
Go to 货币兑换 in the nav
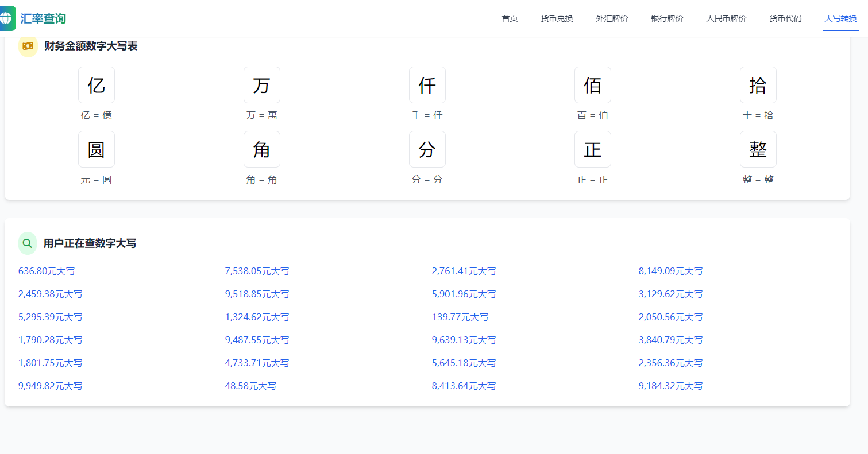coord(557,18)
